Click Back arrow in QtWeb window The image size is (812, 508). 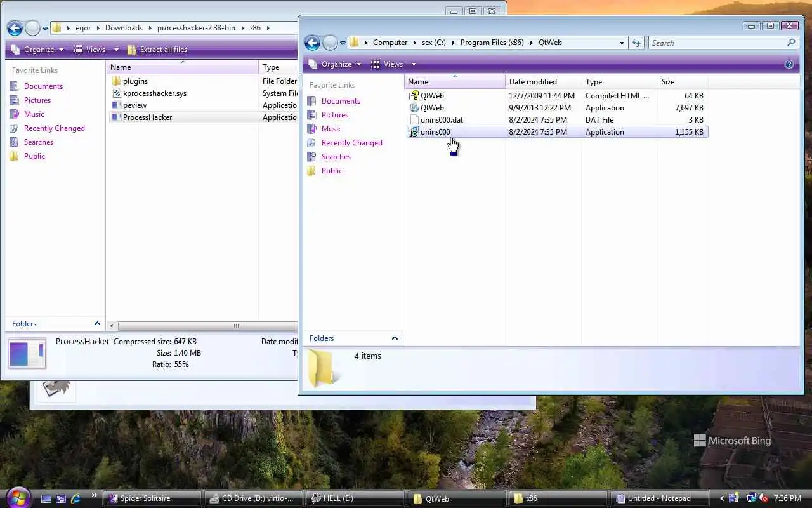coord(312,43)
